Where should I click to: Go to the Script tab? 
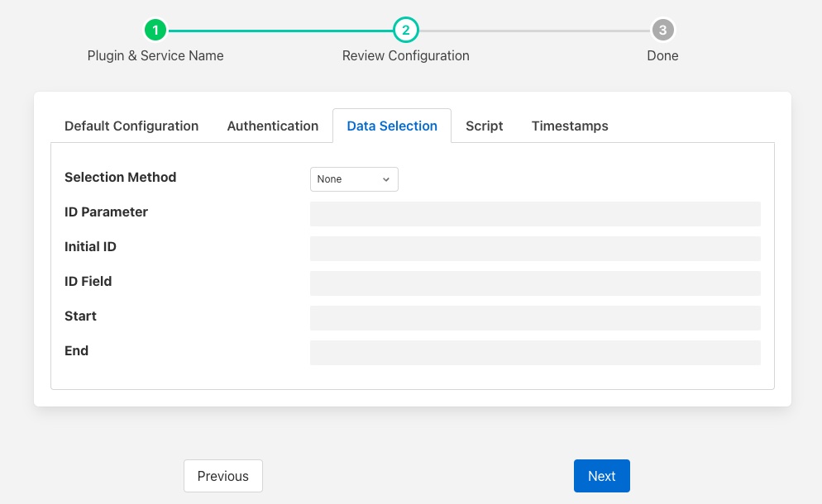pyautogui.click(x=484, y=126)
